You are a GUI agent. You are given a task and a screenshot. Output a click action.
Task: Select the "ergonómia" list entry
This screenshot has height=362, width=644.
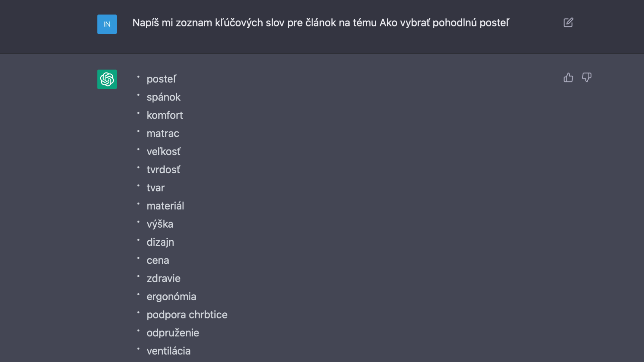(x=171, y=296)
